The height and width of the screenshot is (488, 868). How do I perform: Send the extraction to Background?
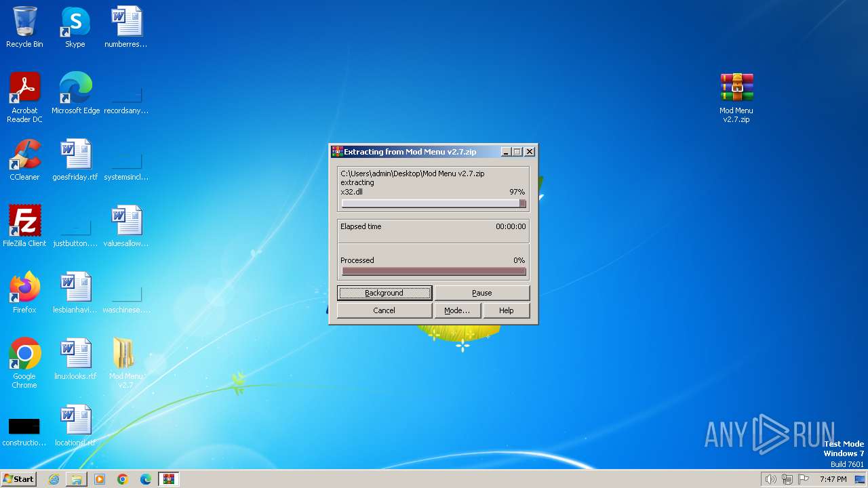[384, 293]
